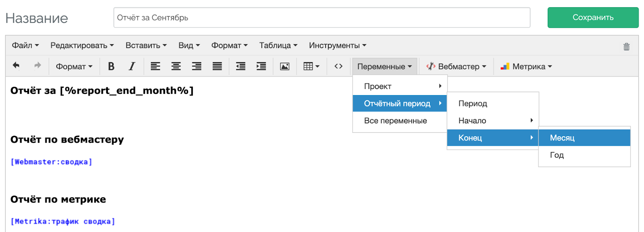Choose Все переменные entry
The width and height of the screenshot is (644, 232).
click(x=400, y=121)
